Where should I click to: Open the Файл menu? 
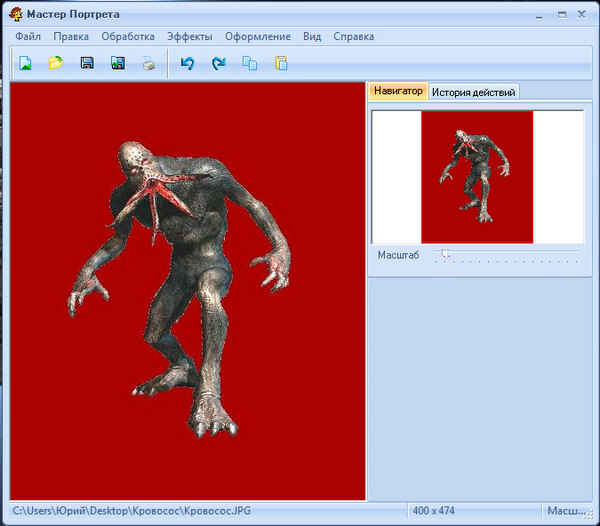click(x=28, y=36)
